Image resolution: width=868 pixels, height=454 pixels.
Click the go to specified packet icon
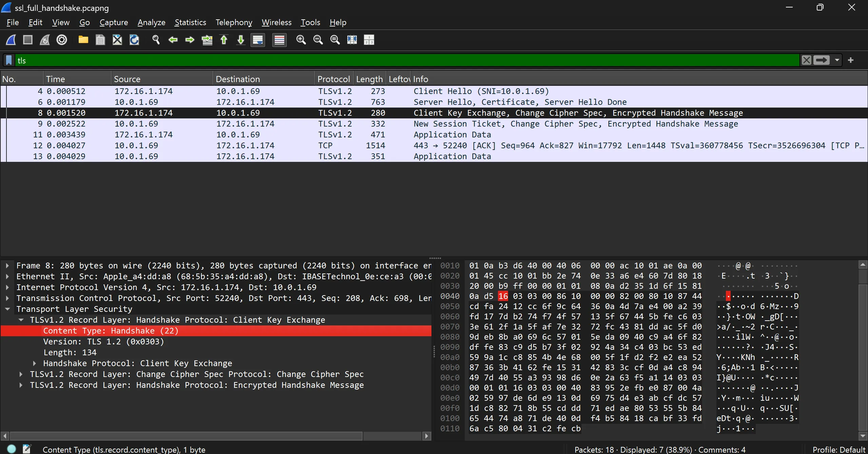click(207, 40)
